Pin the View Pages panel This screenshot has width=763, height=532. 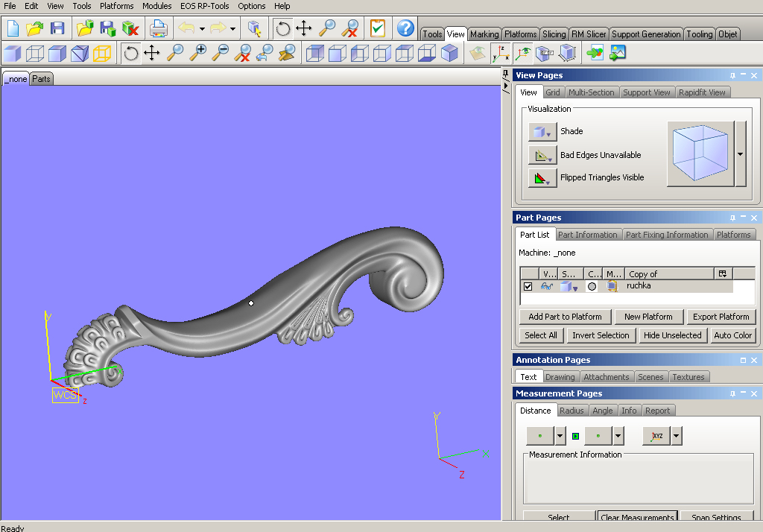click(x=732, y=75)
